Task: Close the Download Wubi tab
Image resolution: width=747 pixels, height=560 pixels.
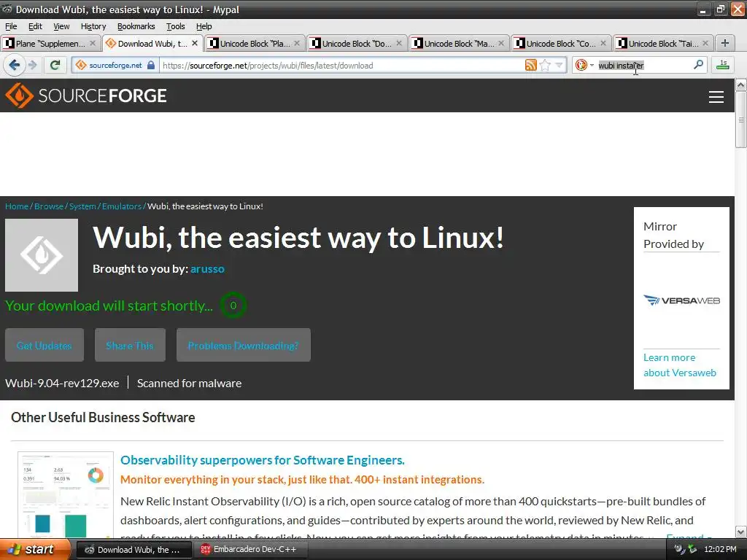Action: pyautogui.click(x=195, y=43)
